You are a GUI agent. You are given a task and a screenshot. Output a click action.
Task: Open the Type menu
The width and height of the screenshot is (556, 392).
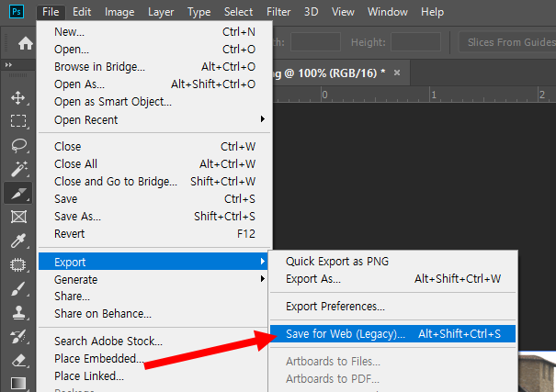point(199,12)
